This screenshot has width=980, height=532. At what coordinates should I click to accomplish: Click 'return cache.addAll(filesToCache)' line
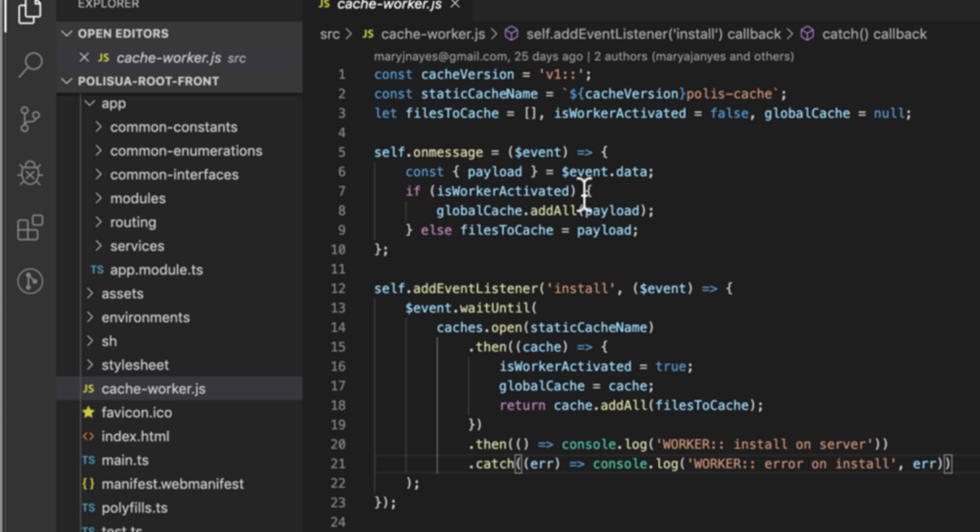(x=631, y=405)
